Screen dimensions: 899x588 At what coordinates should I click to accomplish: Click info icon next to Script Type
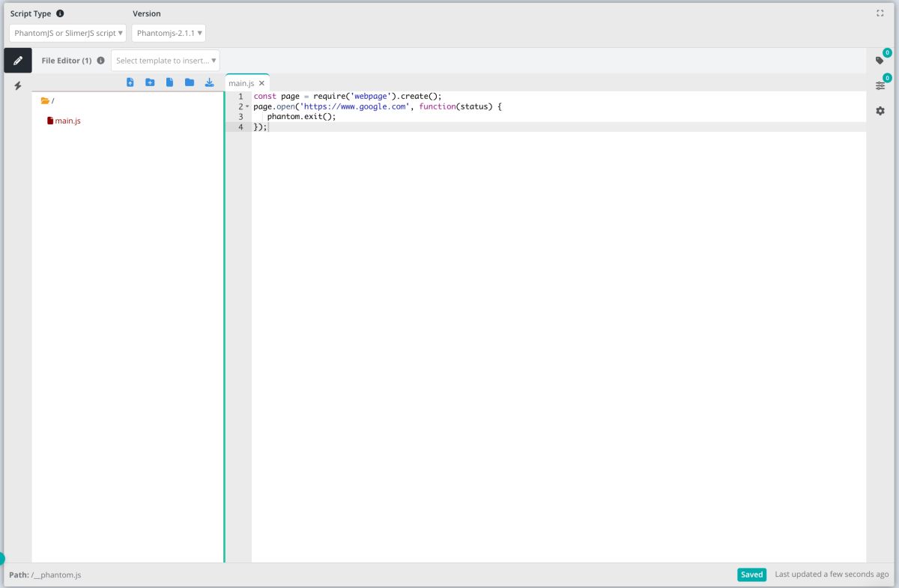[60, 13]
